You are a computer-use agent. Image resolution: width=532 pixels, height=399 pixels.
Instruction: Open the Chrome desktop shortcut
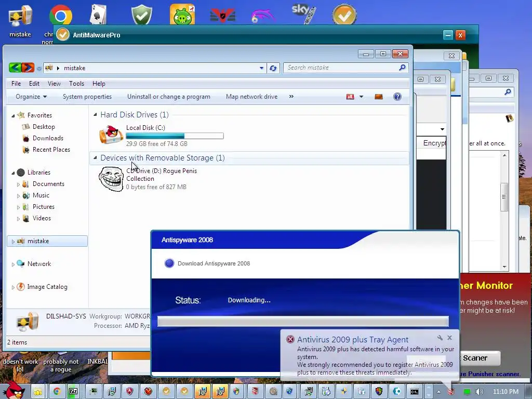point(61,15)
